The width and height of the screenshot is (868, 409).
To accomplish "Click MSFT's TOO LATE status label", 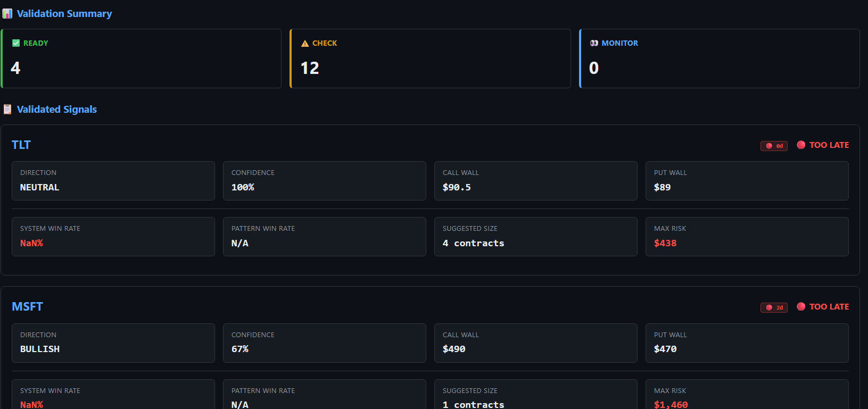I will (829, 306).
